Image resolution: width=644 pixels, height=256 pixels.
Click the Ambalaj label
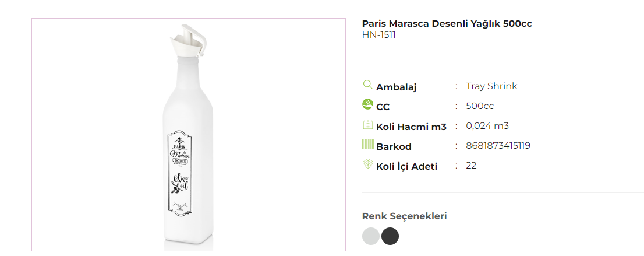(396, 87)
